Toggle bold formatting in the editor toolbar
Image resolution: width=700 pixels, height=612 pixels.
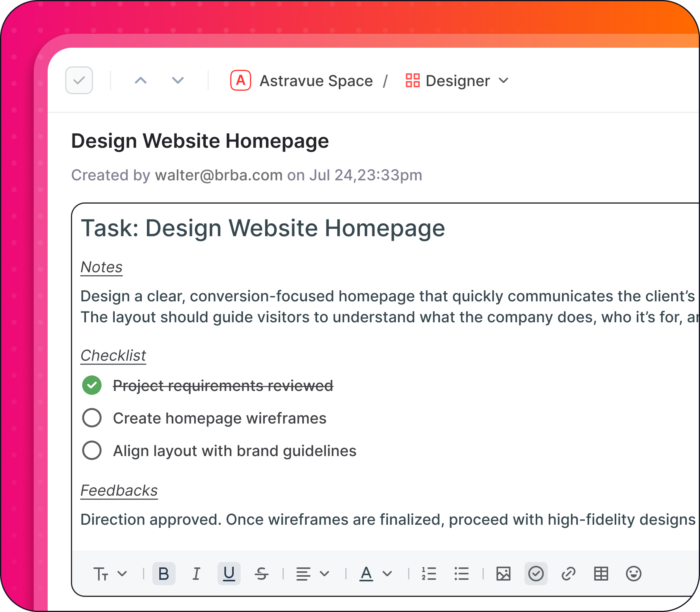164,574
